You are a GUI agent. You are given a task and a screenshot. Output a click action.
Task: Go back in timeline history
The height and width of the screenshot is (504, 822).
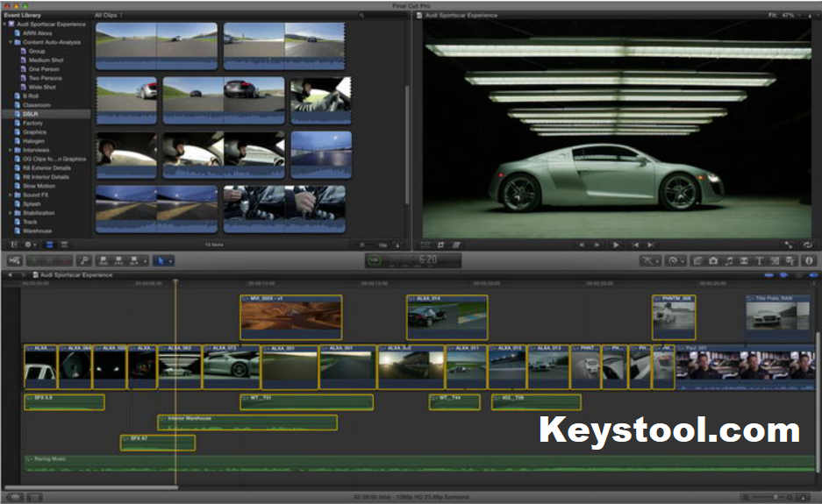click(x=10, y=274)
